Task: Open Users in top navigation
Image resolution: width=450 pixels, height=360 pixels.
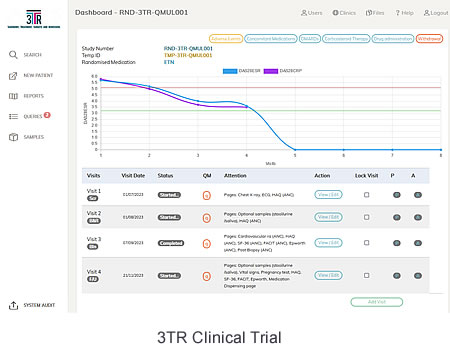Action: pyautogui.click(x=312, y=13)
